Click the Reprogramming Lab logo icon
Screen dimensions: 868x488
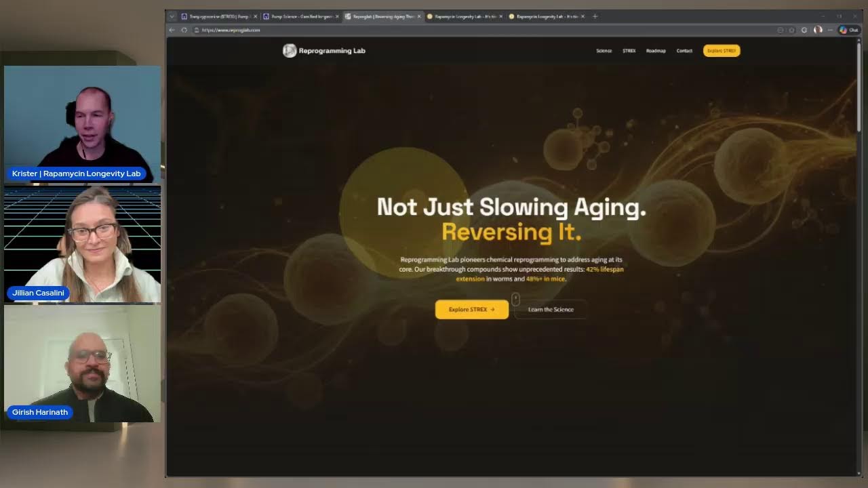290,50
